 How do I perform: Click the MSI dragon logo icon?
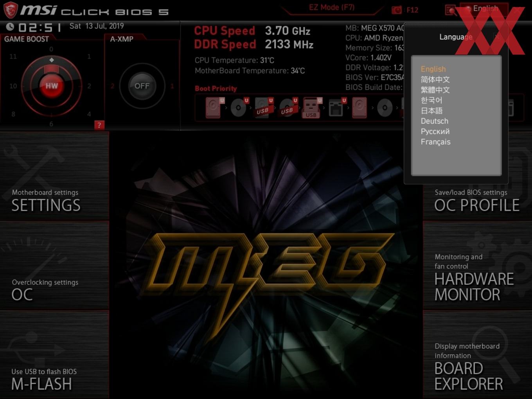coord(11,10)
